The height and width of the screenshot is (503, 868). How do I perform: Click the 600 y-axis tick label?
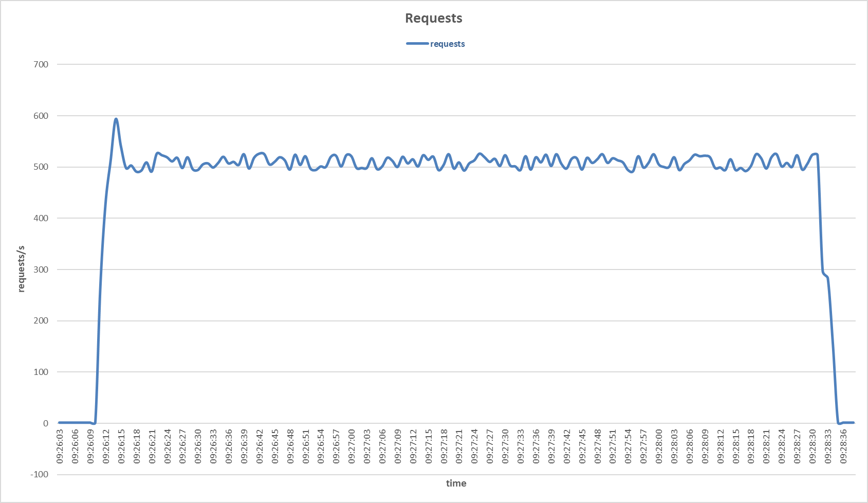[x=40, y=116]
